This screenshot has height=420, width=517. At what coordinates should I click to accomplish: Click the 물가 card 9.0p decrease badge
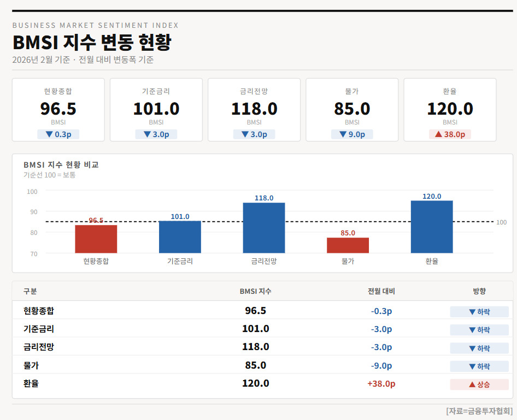click(352, 134)
